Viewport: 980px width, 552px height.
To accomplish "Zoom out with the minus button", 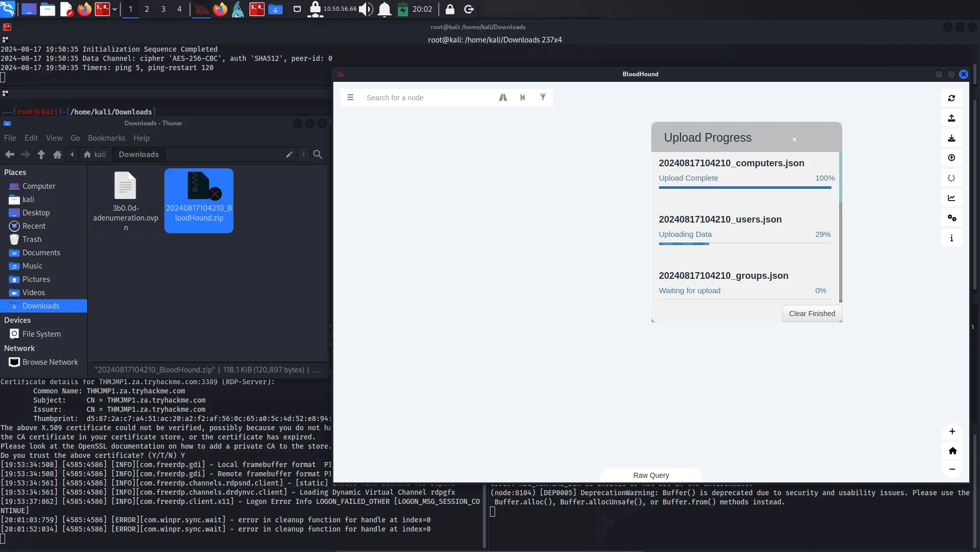I will coord(952,469).
